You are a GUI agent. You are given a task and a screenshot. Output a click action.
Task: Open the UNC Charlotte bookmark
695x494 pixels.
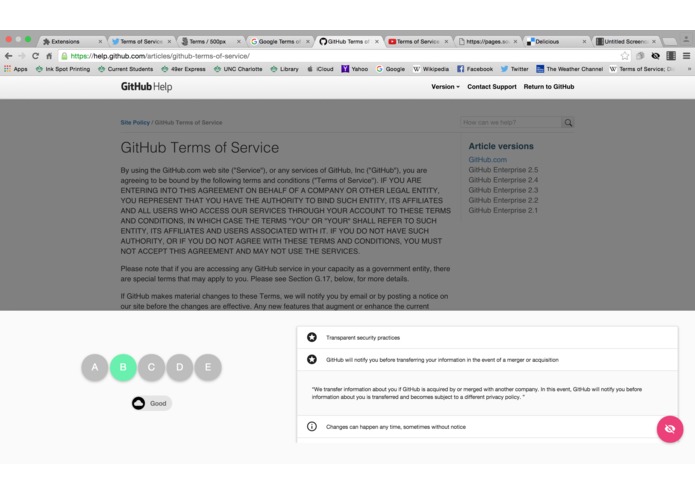pos(238,69)
